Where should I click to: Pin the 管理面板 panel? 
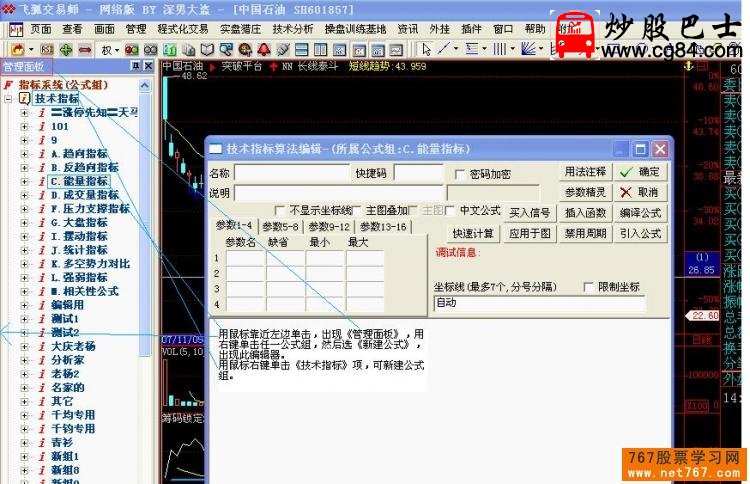coord(136,66)
